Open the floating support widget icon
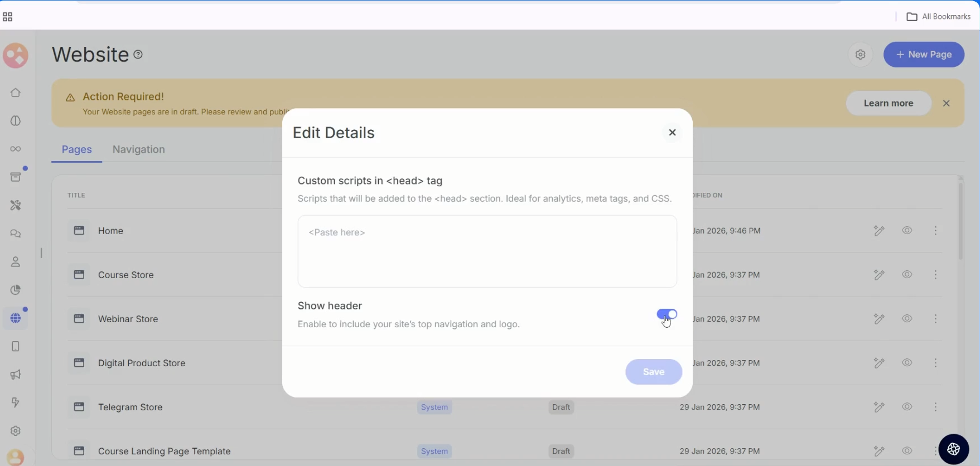Screen dimensions: 980x466 coord(953,449)
